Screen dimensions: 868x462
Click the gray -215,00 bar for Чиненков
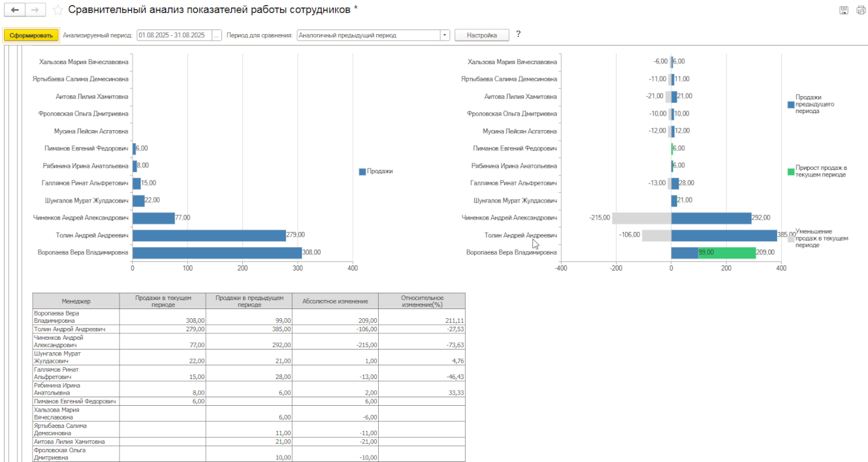tap(641, 218)
